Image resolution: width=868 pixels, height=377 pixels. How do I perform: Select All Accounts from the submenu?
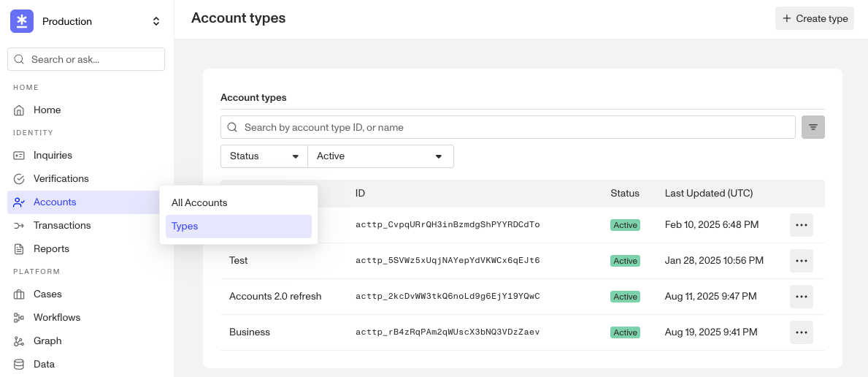point(199,202)
